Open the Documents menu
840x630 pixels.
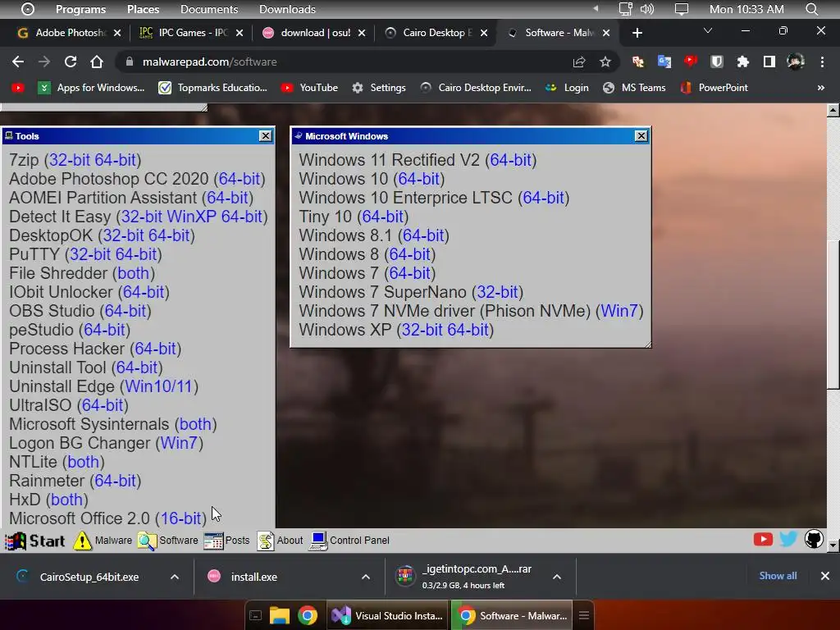pos(209,9)
